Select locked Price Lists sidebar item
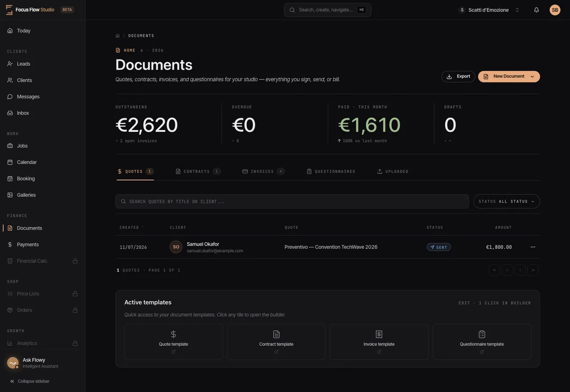 (x=42, y=294)
